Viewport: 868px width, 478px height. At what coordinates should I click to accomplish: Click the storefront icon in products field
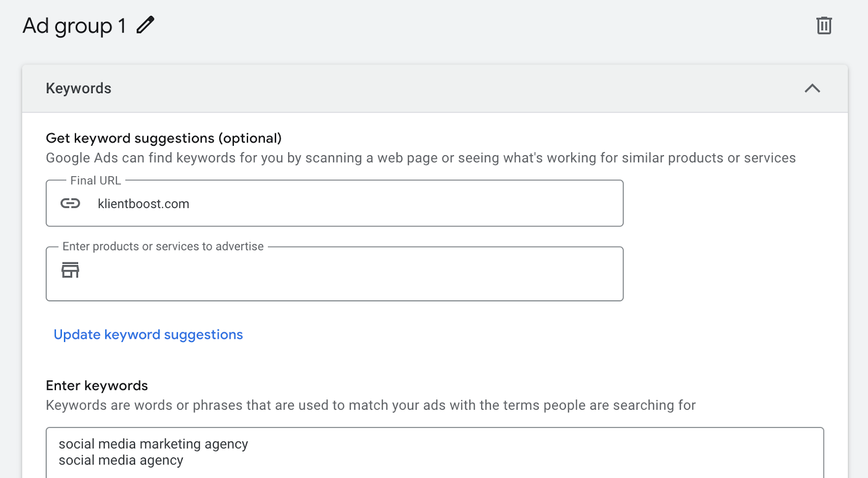[x=70, y=269]
